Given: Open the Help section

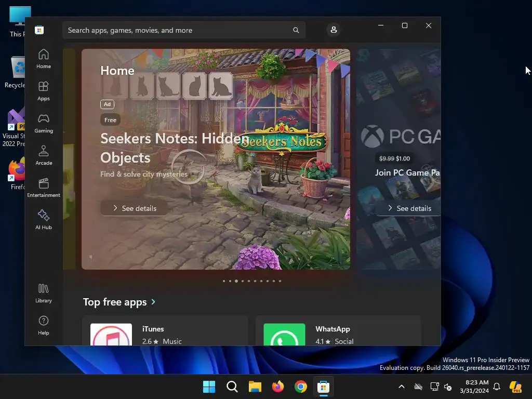Looking at the screenshot, I should click(44, 326).
